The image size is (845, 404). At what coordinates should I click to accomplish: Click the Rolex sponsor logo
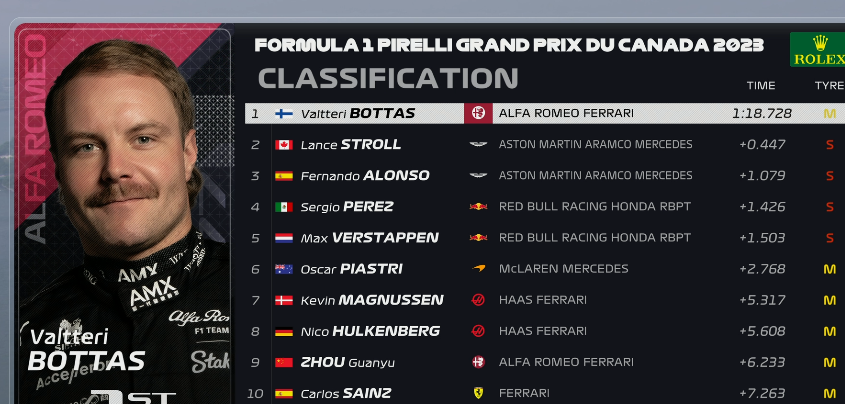(818, 50)
